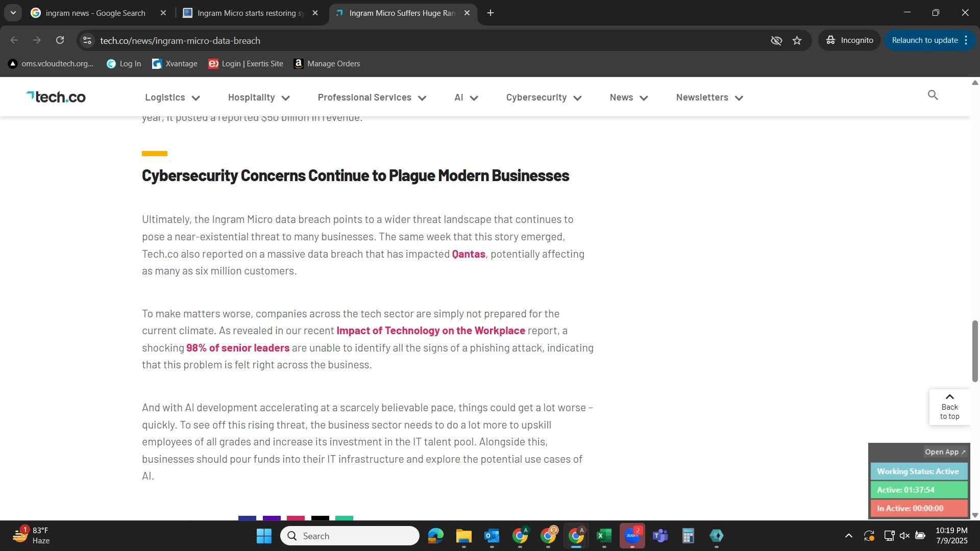Open the 98% of senior leaders link
980x551 pixels.
[238, 348]
